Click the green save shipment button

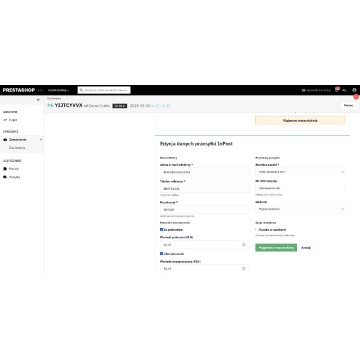(x=276, y=248)
